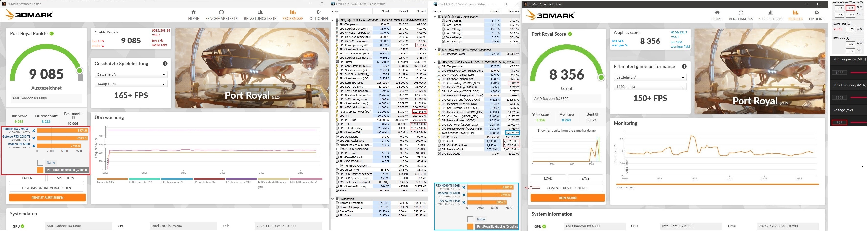Toggle GPU-Auslastung (%) legend entry

pyautogui.click(x=209, y=180)
